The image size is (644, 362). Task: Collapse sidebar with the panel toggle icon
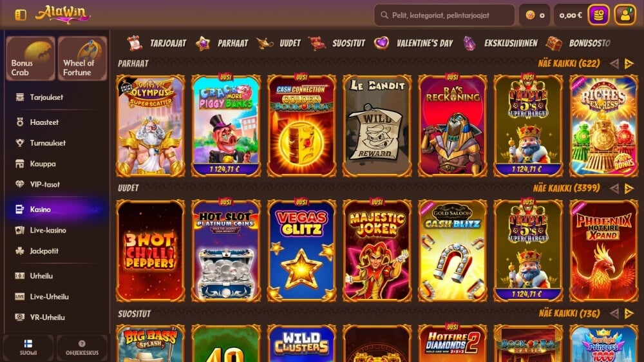pyautogui.click(x=21, y=15)
